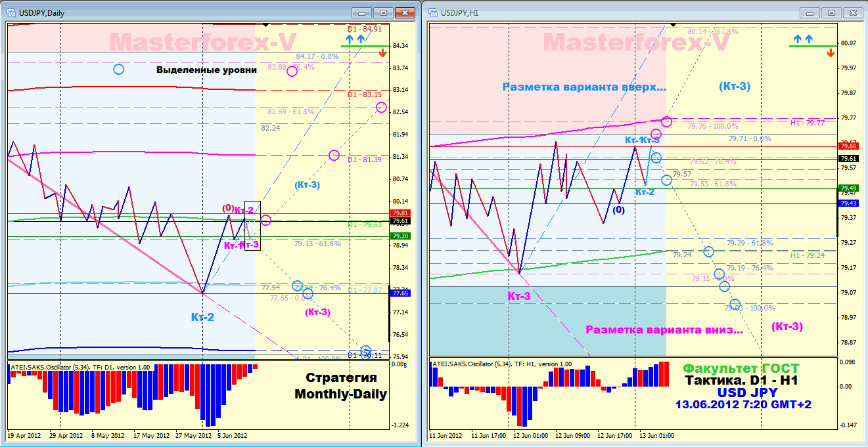The width and height of the screenshot is (868, 447).
Task: Click the orange down arrow in Daily chart
Action: point(382,53)
